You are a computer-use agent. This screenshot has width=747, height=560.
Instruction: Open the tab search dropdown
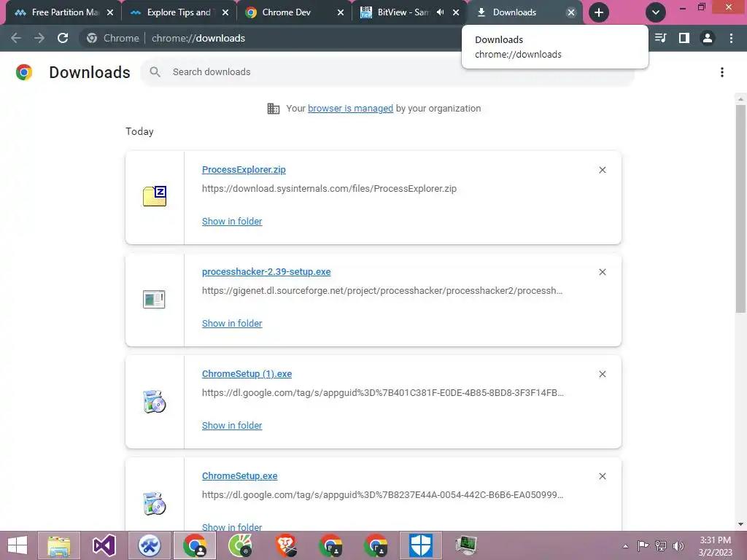coord(656,12)
